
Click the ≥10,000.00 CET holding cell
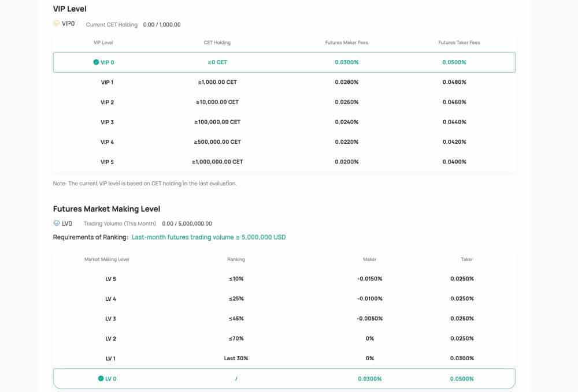click(x=217, y=102)
